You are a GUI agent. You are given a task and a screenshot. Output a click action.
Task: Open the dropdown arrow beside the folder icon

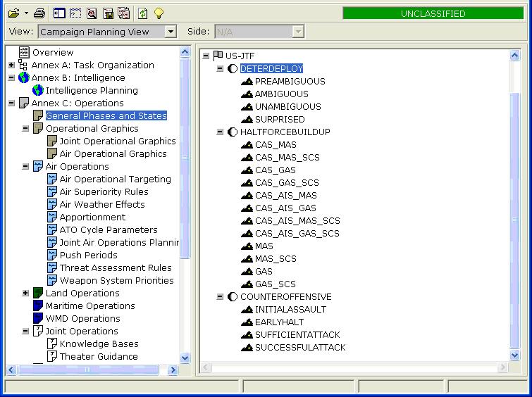click(x=26, y=13)
